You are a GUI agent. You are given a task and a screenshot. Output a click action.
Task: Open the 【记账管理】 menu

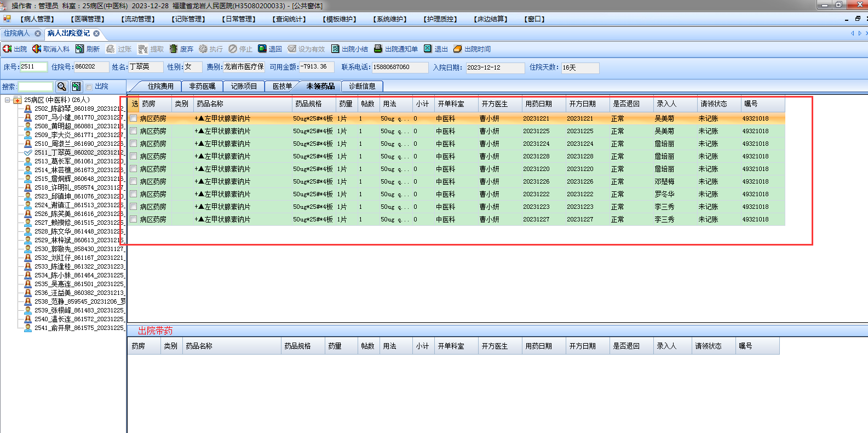[x=188, y=19]
